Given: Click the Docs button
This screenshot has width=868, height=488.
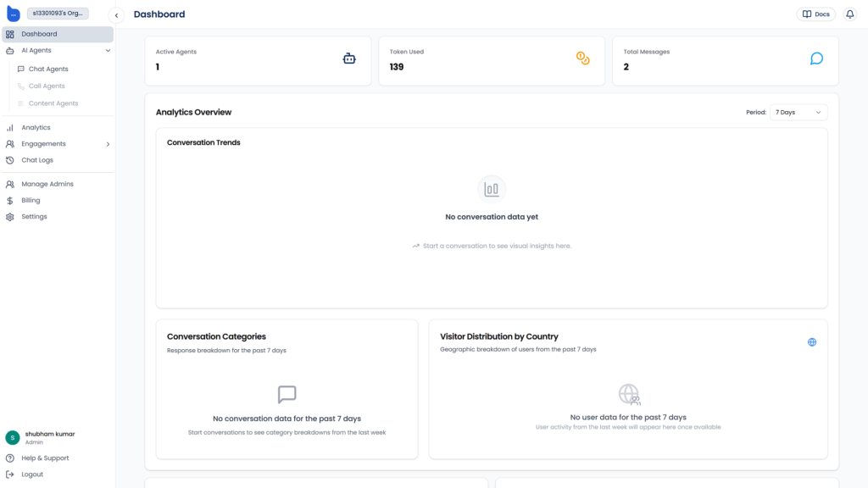Looking at the screenshot, I should tap(816, 14).
